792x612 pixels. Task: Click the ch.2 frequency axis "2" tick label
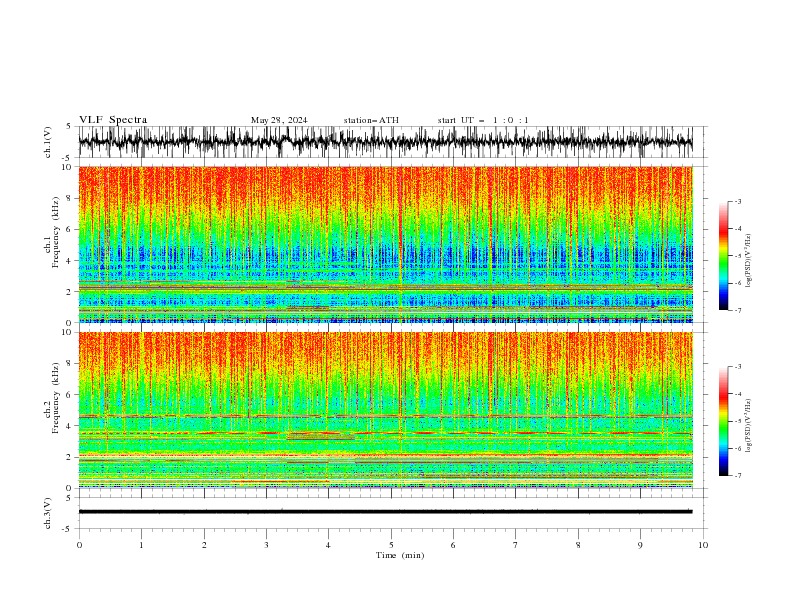[70, 457]
